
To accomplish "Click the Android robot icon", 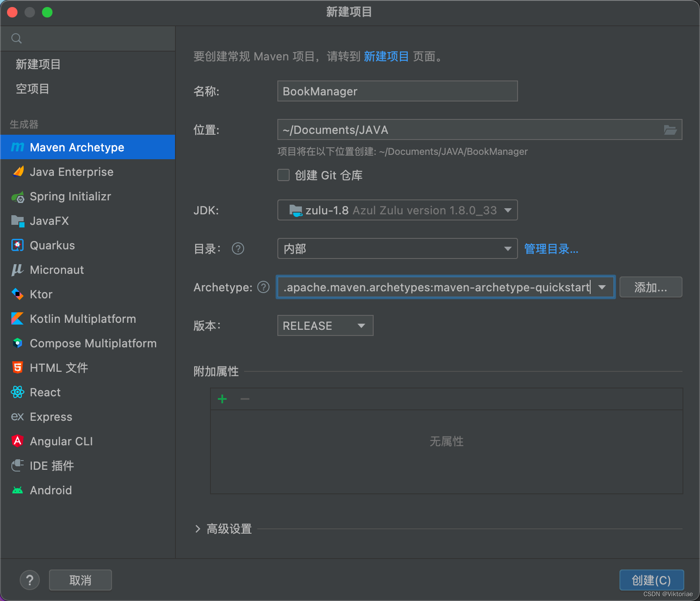I will coord(17,490).
